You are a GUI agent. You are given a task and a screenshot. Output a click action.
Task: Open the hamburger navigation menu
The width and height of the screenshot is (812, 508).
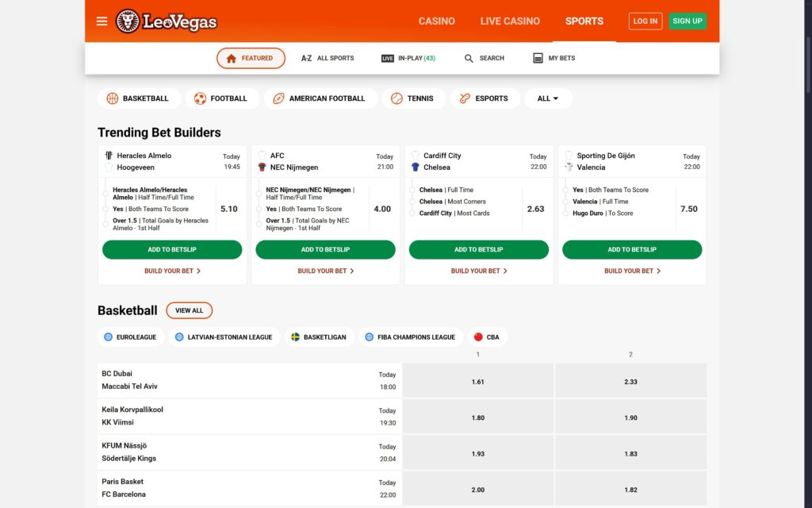click(x=101, y=21)
